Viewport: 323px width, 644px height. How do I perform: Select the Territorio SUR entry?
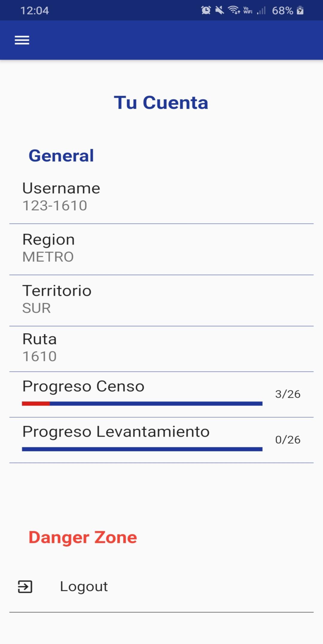[161, 300]
